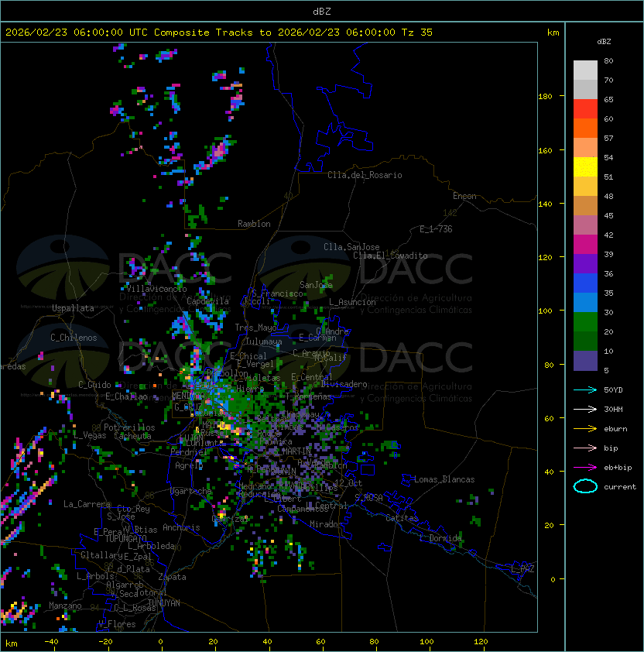This screenshot has width=644, height=652.
Task: Click the '120' mark on the bottom axis
Action: (481, 641)
